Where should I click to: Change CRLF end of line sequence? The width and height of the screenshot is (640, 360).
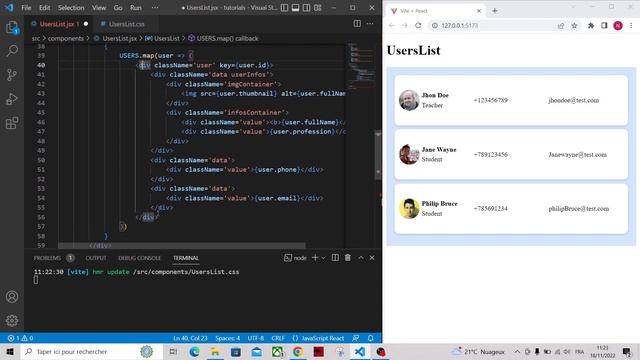click(x=278, y=338)
